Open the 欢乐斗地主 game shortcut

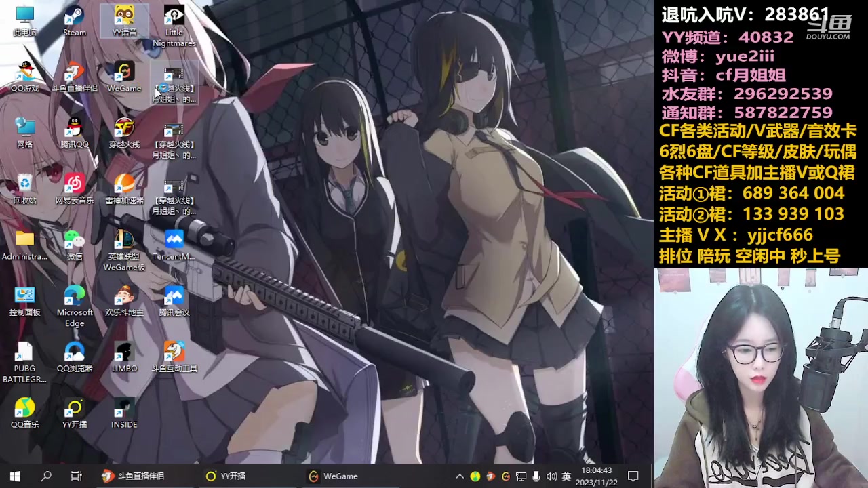tap(124, 302)
